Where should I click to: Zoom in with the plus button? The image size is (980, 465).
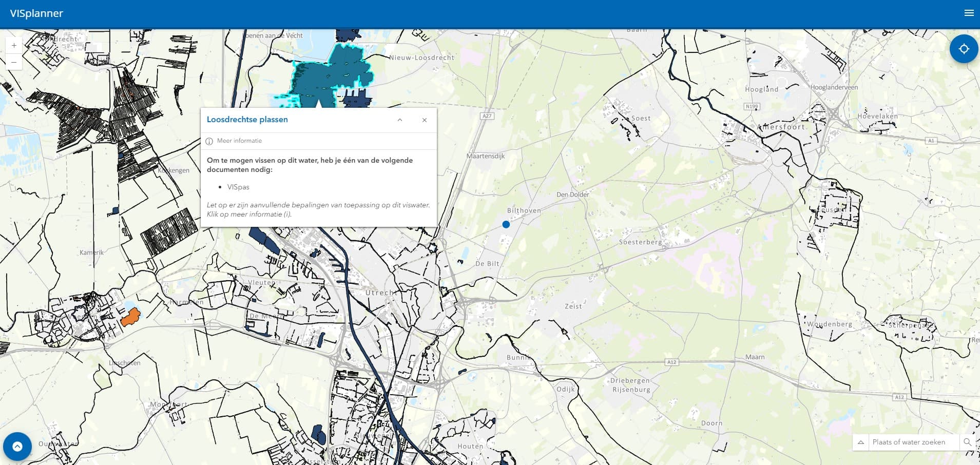(14, 46)
